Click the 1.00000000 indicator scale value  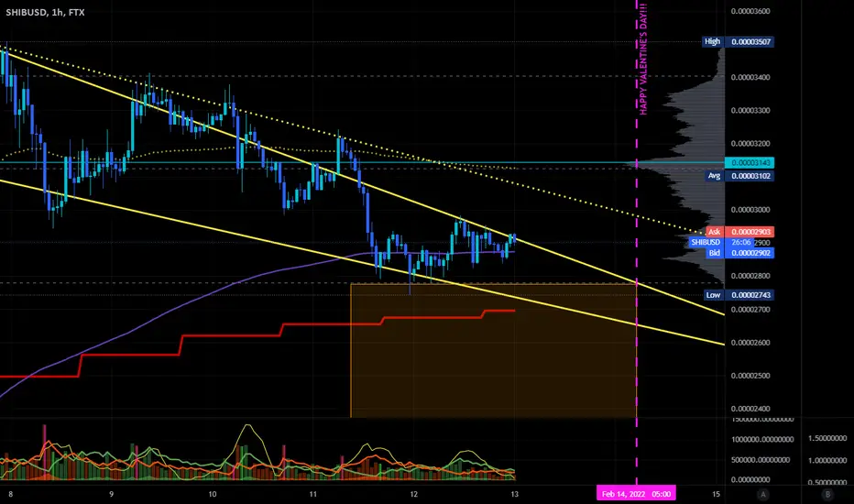827,460
